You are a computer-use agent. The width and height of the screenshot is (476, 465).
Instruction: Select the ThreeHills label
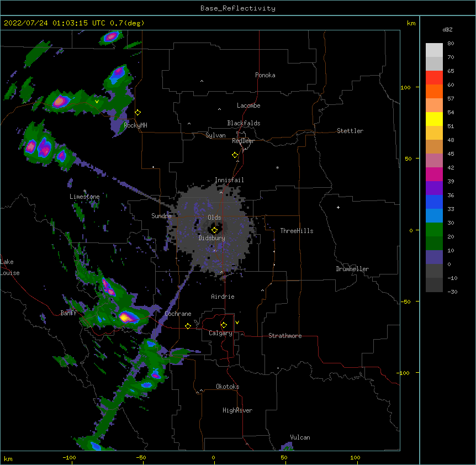coord(297,231)
